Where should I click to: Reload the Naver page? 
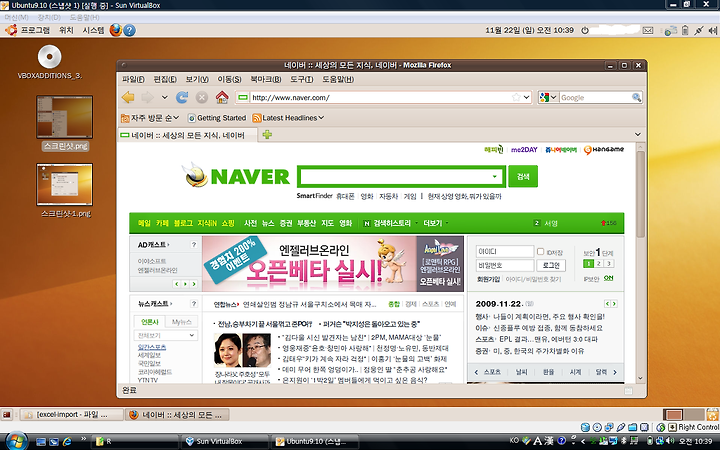click(x=182, y=97)
